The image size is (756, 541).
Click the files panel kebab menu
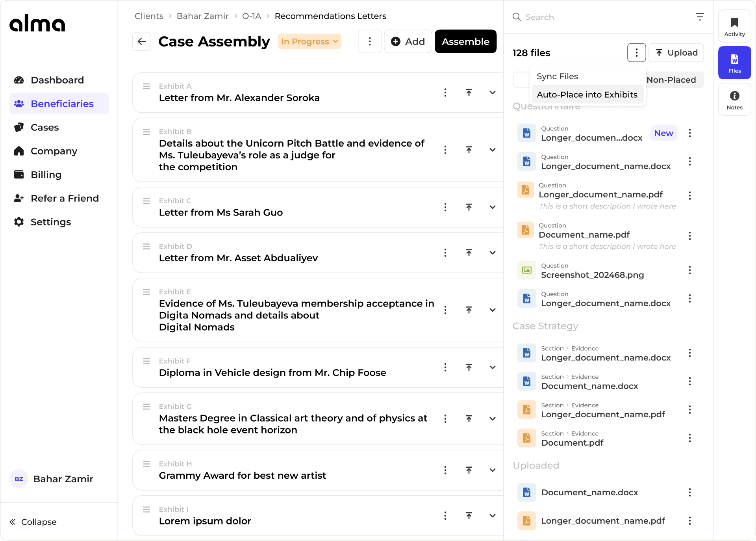(637, 53)
